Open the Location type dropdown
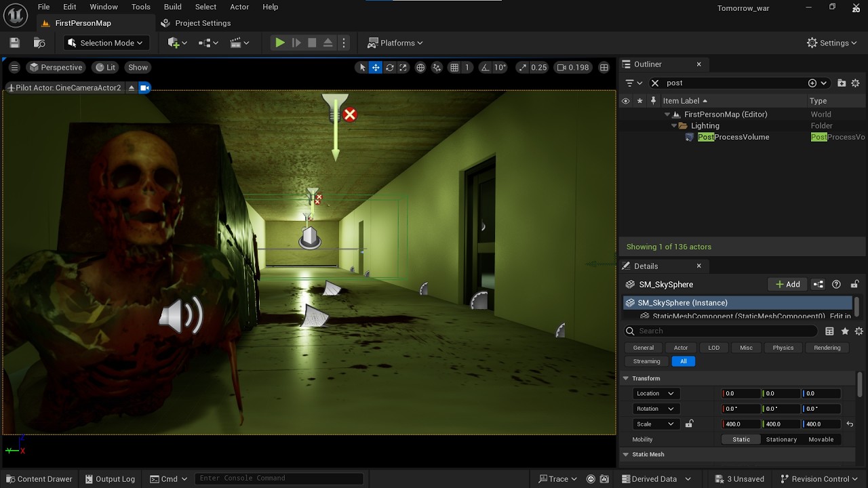868x488 pixels. 655,393
